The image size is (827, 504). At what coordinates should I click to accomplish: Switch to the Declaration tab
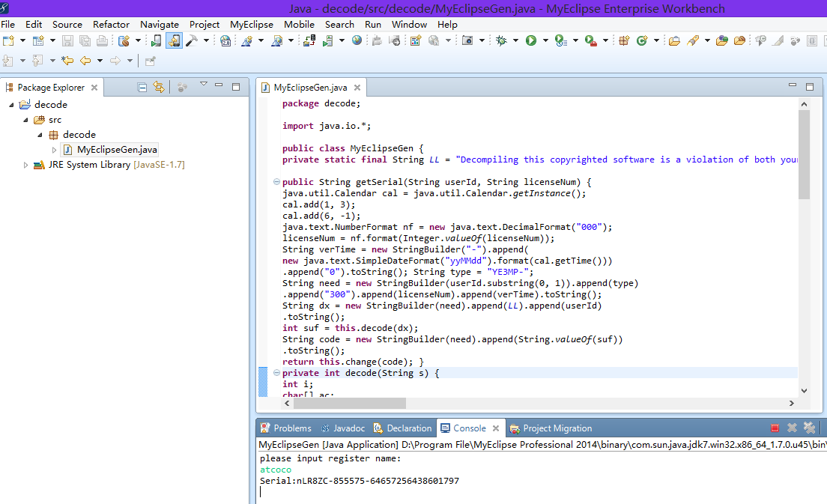[402, 428]
